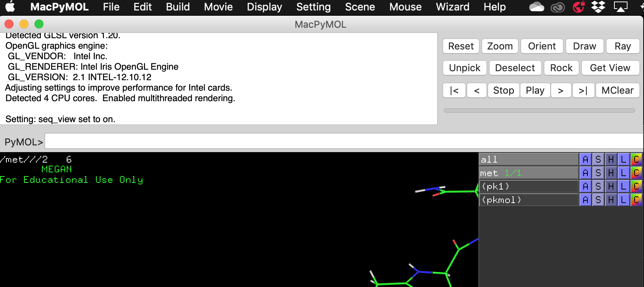Open the MacPyMOL application menu
The height and width of the screenshot is (287, 644).
(x=60, y=7)
